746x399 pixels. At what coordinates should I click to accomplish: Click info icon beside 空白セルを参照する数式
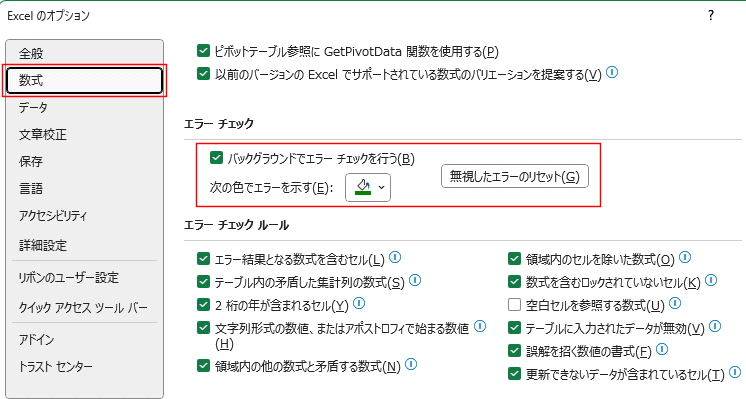coord(675,303)
